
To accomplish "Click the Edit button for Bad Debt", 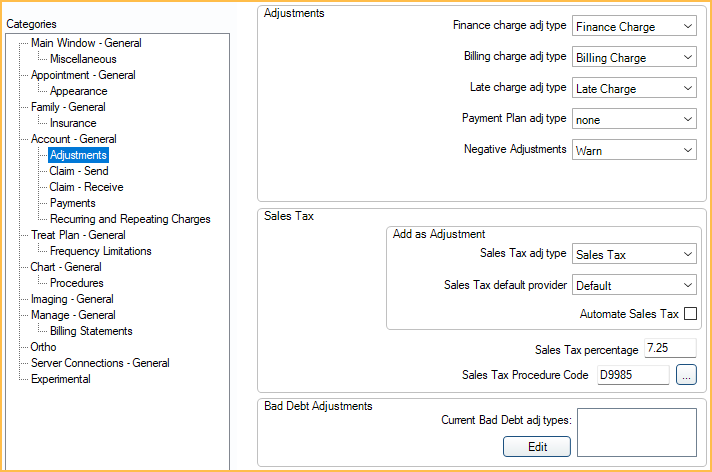I will pyautogui.click(x=537, y=447).
